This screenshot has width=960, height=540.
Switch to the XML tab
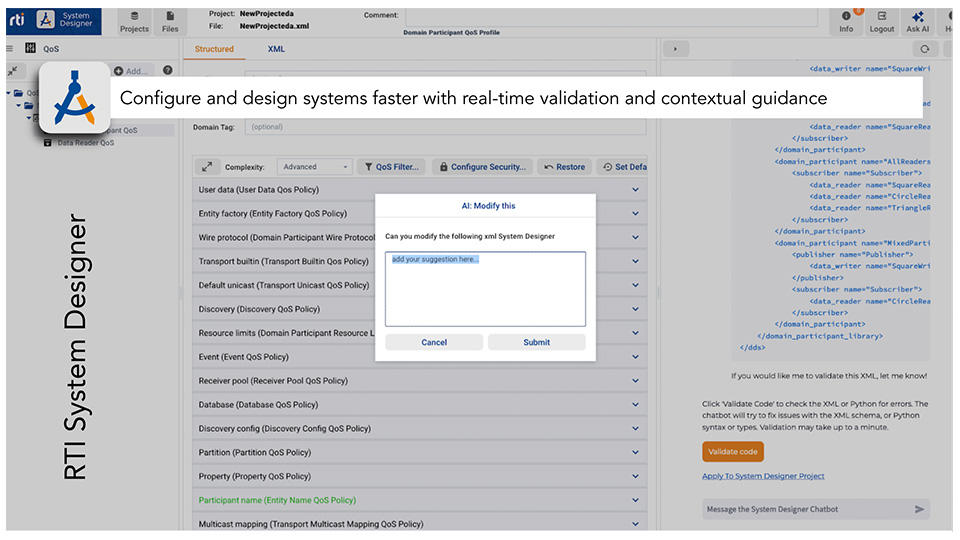click(276, 49)
